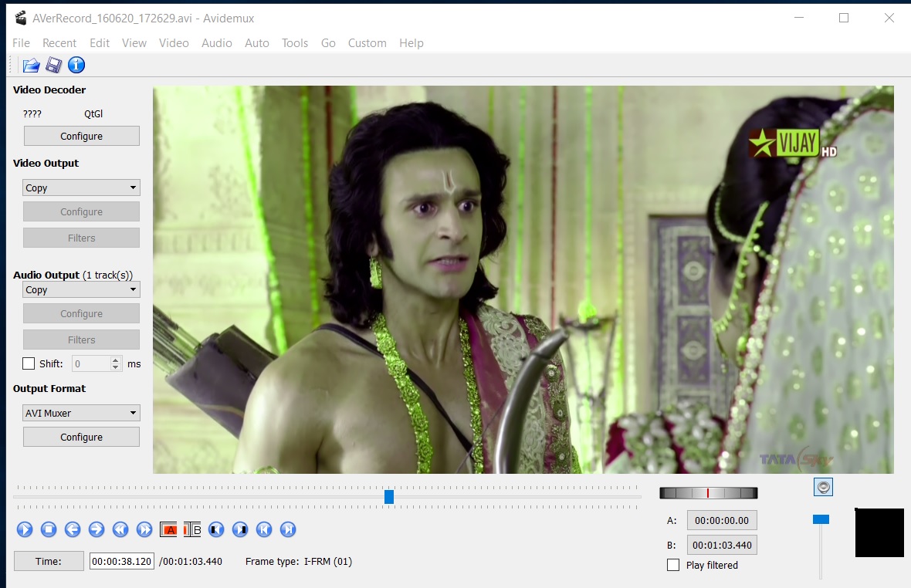Click Configure under Output Format
This screenshot has width=911, height=588.
click(x=81, y=437)
